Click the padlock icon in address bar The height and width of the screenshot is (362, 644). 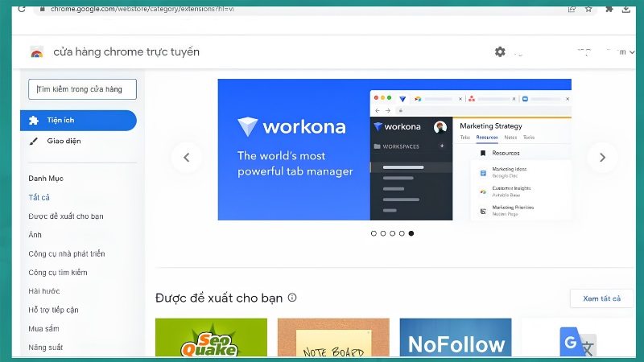click(43, 9)
